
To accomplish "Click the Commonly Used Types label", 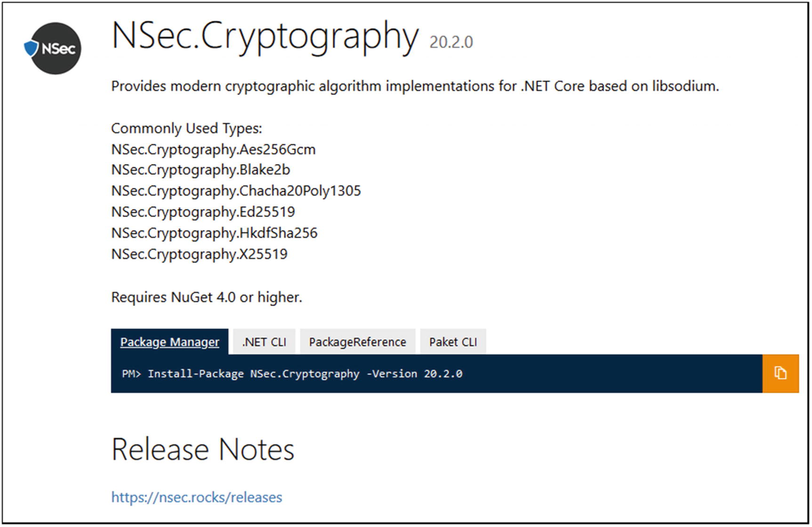I will tap(186, 129).
